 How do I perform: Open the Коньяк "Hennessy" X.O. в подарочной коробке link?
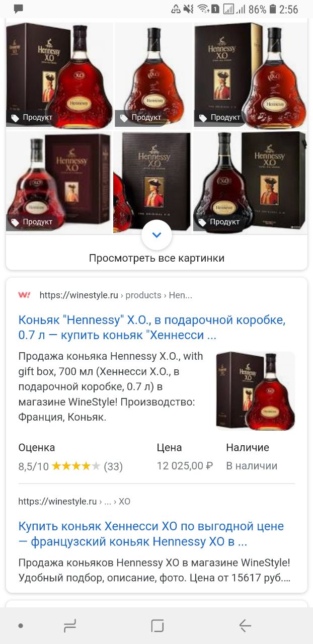pyautogui.click(x=152, y=328)
